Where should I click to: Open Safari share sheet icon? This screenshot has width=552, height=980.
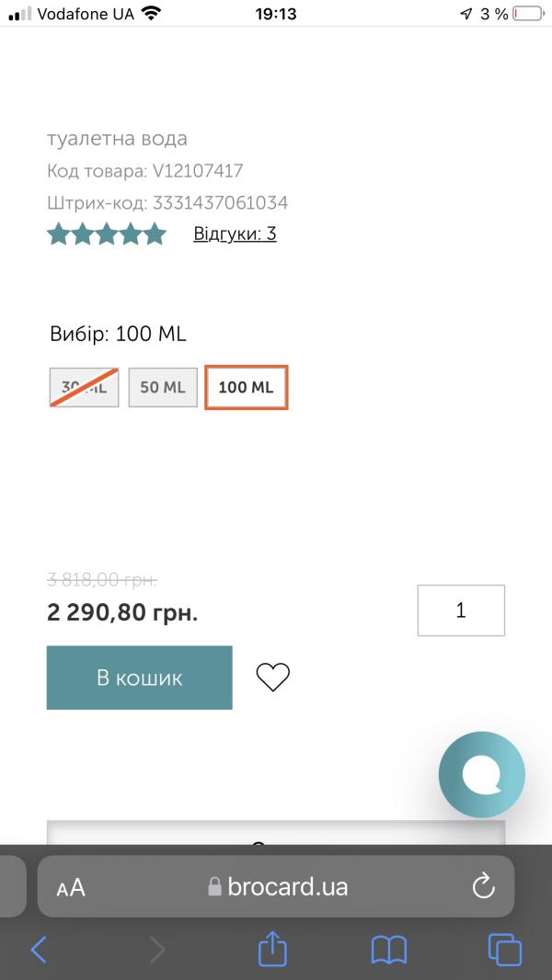pyautogui.click(x=272, y=949)
